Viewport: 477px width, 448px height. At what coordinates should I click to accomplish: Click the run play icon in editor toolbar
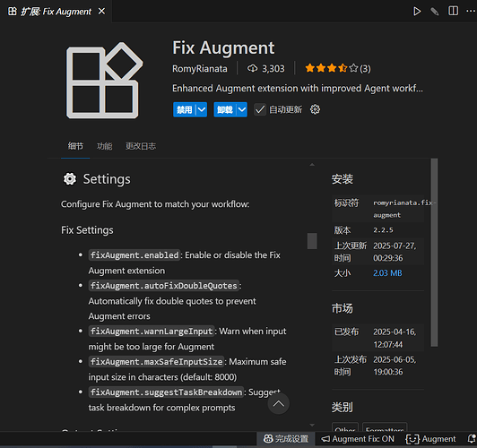coord(417,12)
